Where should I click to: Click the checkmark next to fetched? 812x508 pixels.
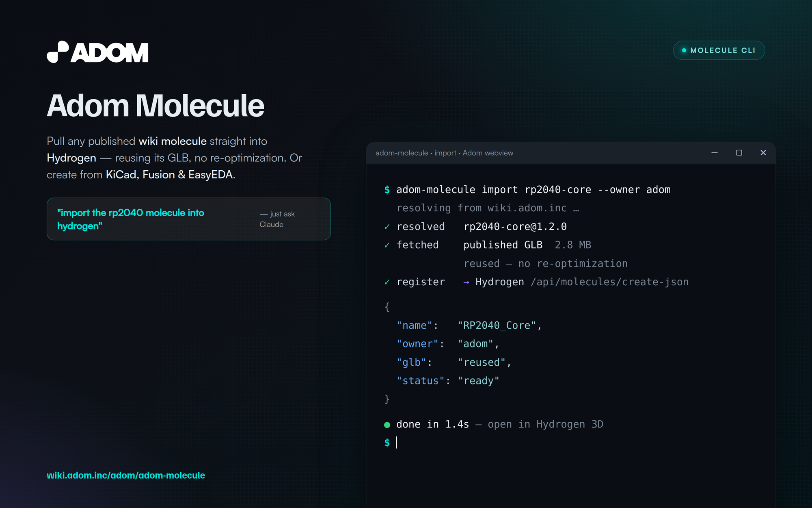[387, 245]
